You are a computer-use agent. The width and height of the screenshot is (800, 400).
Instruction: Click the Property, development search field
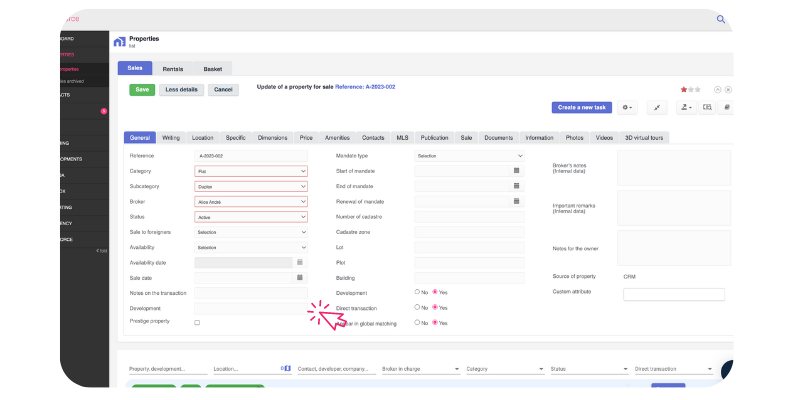[x=168, y=369]
